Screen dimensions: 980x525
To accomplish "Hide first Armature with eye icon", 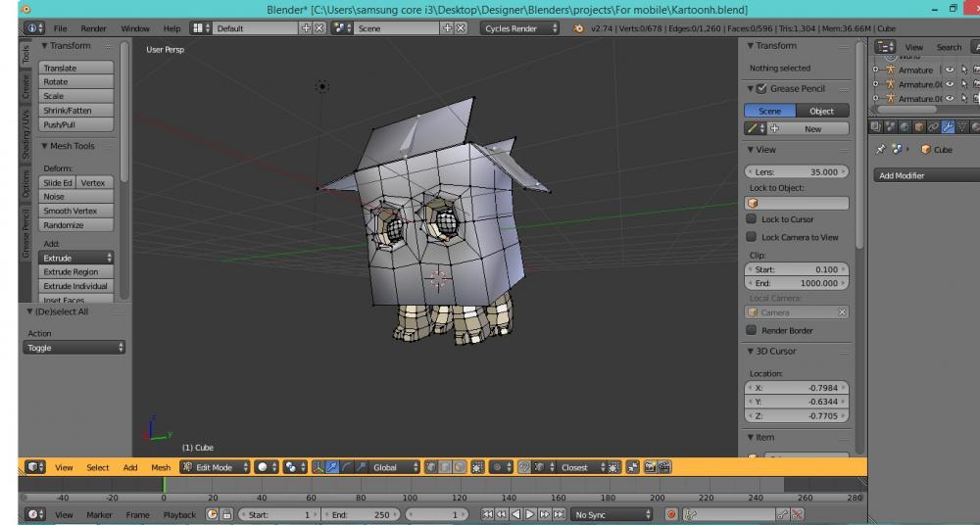I will (948, 70).
